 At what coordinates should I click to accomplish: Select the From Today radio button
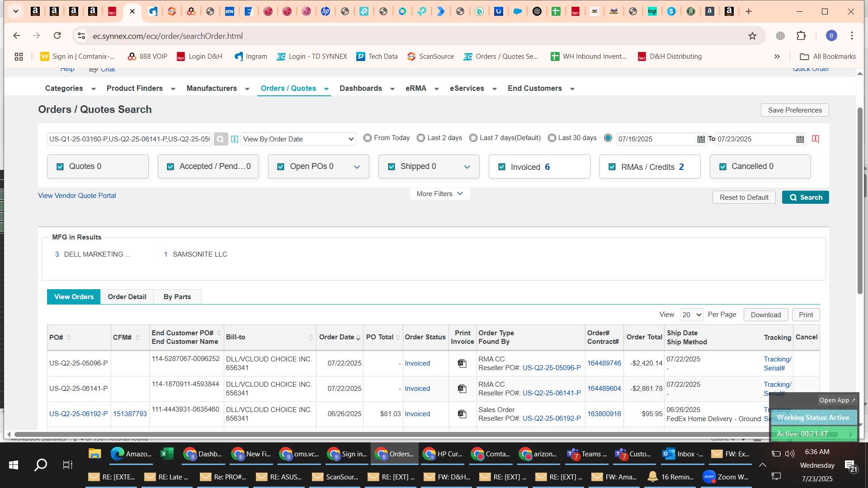(x=368, y=138)
